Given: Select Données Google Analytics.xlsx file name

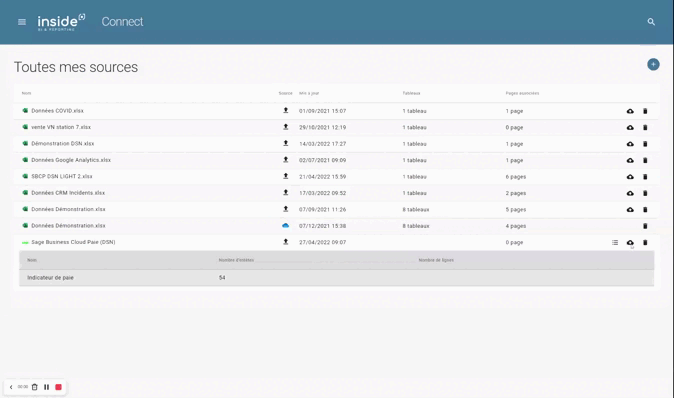Looking at the screenshot, I should pos(71,160).
